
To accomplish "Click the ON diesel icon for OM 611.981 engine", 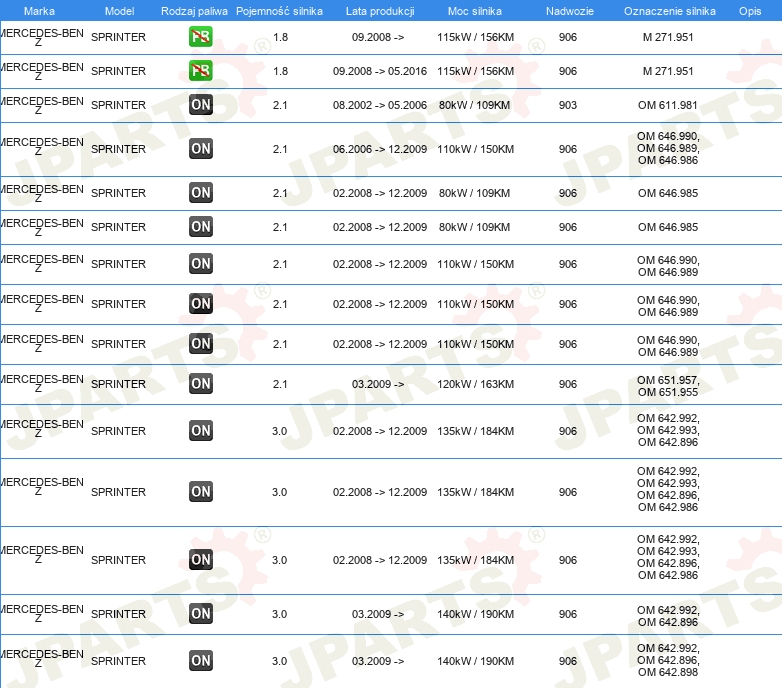I will [201, 105].
